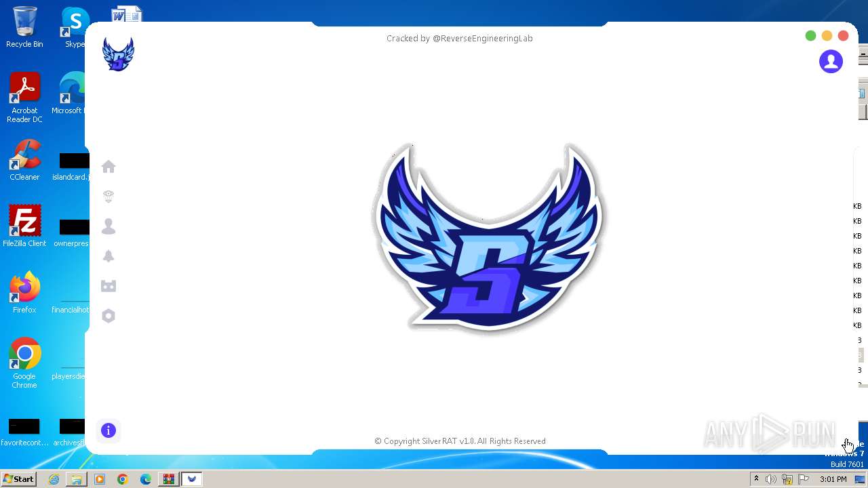Open the FileZilla Client desktop shortcut
This screenshot has width=868, height=488.
[24, 226]
